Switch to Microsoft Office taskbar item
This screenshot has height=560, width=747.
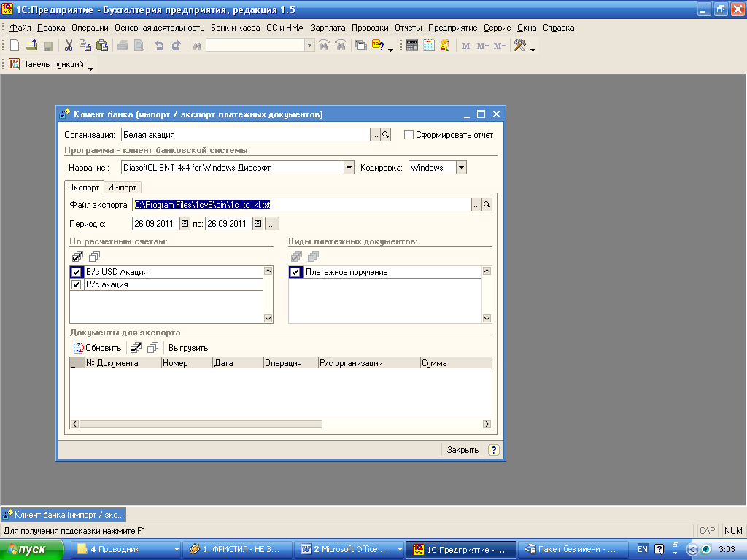pyautogui.click(x=350, y=549)
